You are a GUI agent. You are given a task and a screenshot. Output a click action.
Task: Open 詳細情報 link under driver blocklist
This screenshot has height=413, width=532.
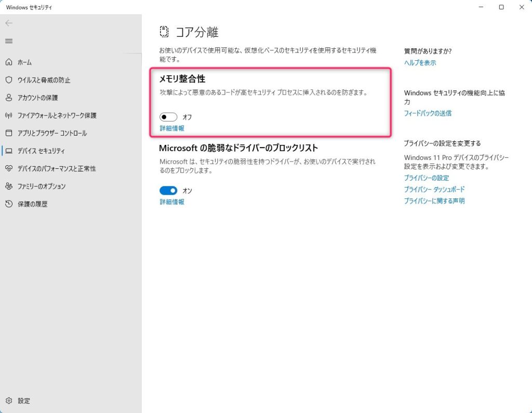pyautogui.click(x=171, y=202)
